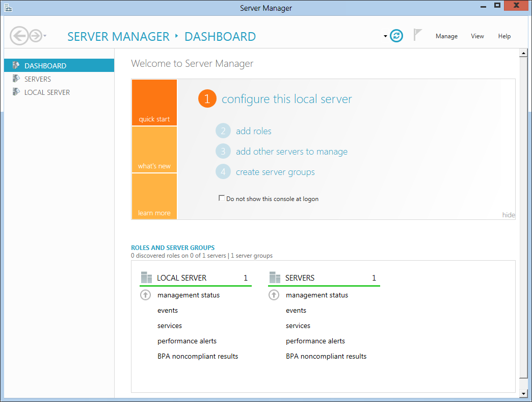
Task: Open the 'learn more' tile
Action: click(154, 196)
